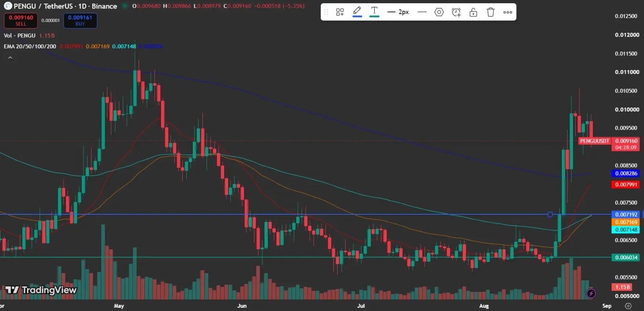Select the EMA 20/50/100/200 indicator legend
Viewport: 644px width, 311px height.
coord(30,46)
